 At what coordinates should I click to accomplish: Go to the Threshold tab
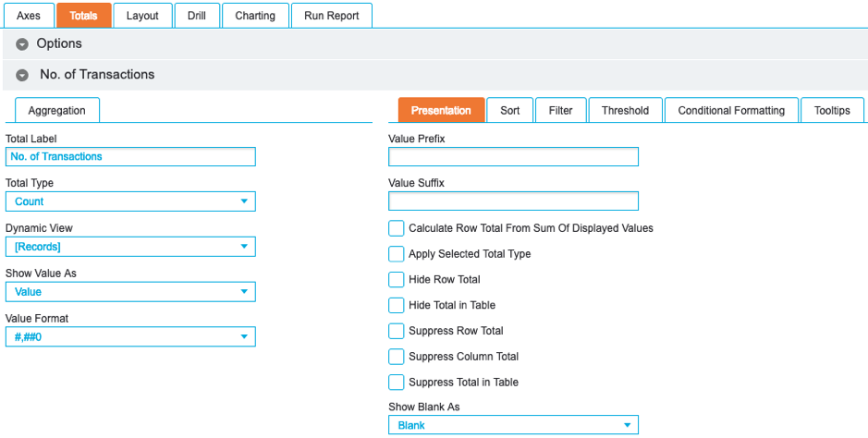625,111
